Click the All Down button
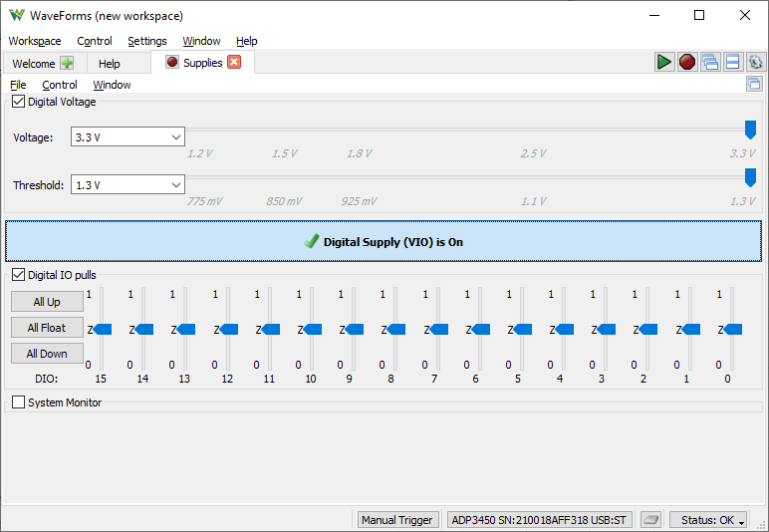 click(47, 354)
